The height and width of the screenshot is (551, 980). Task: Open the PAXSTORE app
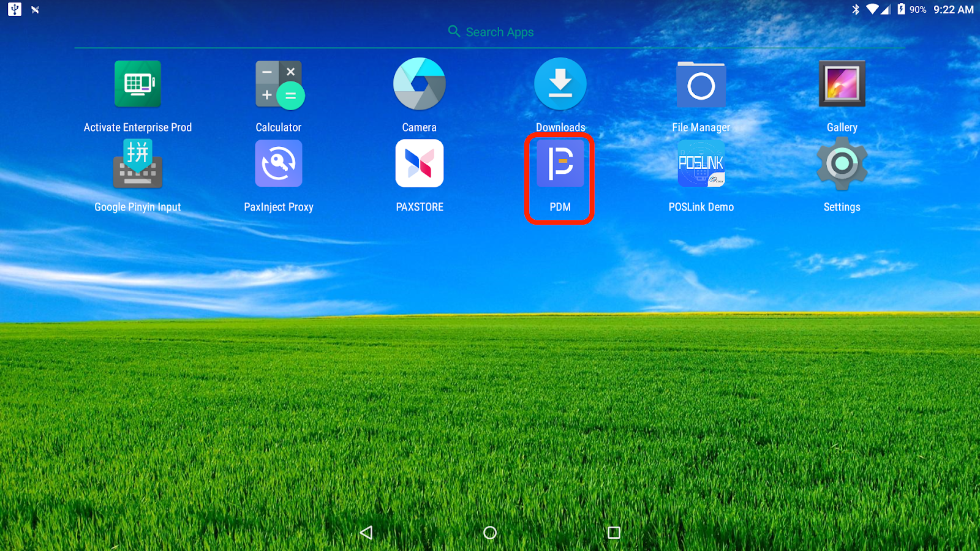coord(420,163)
